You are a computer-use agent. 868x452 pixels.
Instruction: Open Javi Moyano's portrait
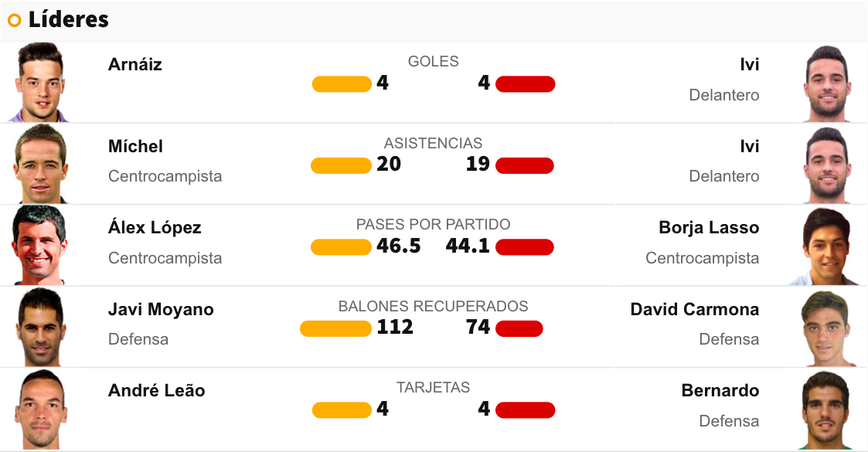(x=40, y=327)
